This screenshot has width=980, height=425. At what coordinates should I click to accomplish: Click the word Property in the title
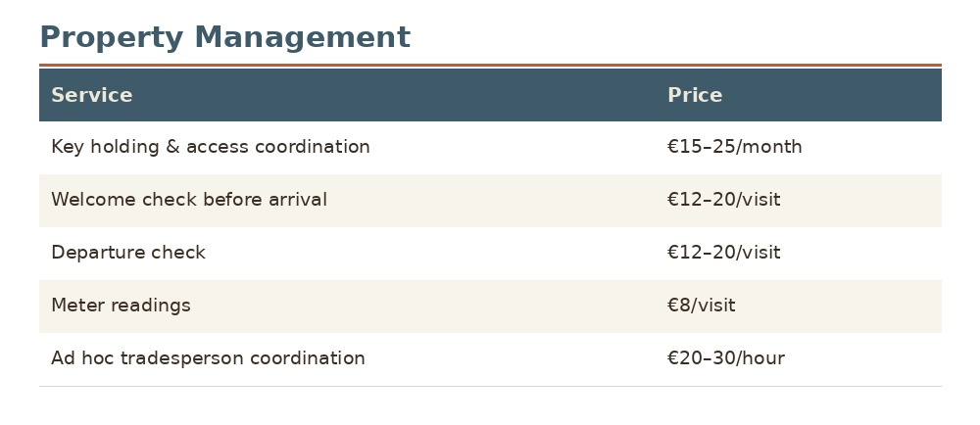point(112,37)
